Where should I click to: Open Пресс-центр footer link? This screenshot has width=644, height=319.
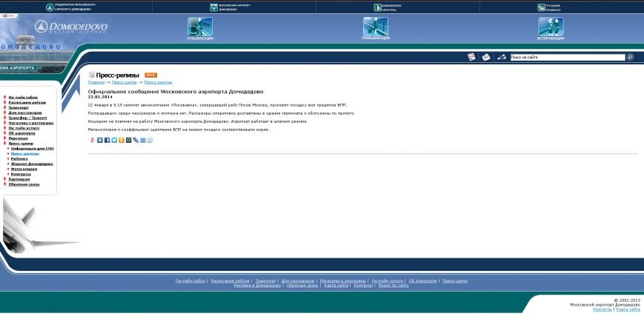455,281
